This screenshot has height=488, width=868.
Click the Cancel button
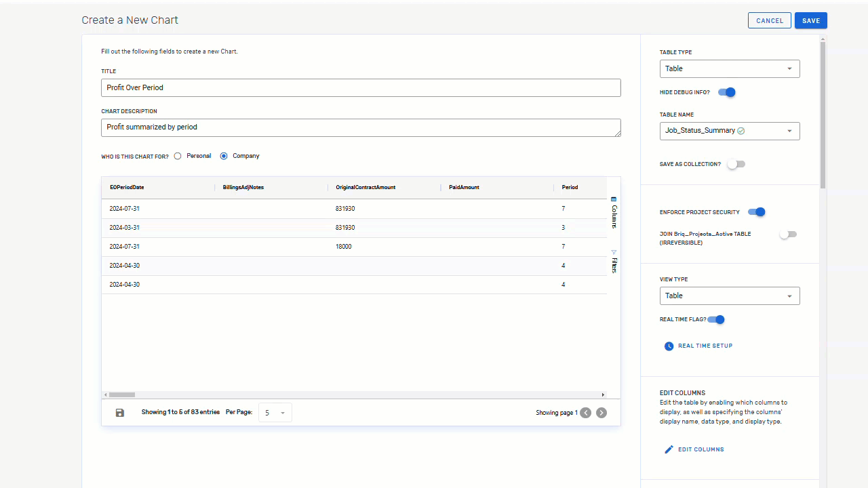(x=770, y=21)
